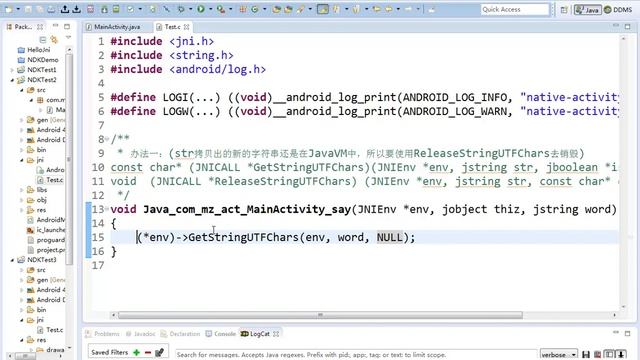
Task: Expand the libs folder under NDKTest2
Action: [22, 190]
